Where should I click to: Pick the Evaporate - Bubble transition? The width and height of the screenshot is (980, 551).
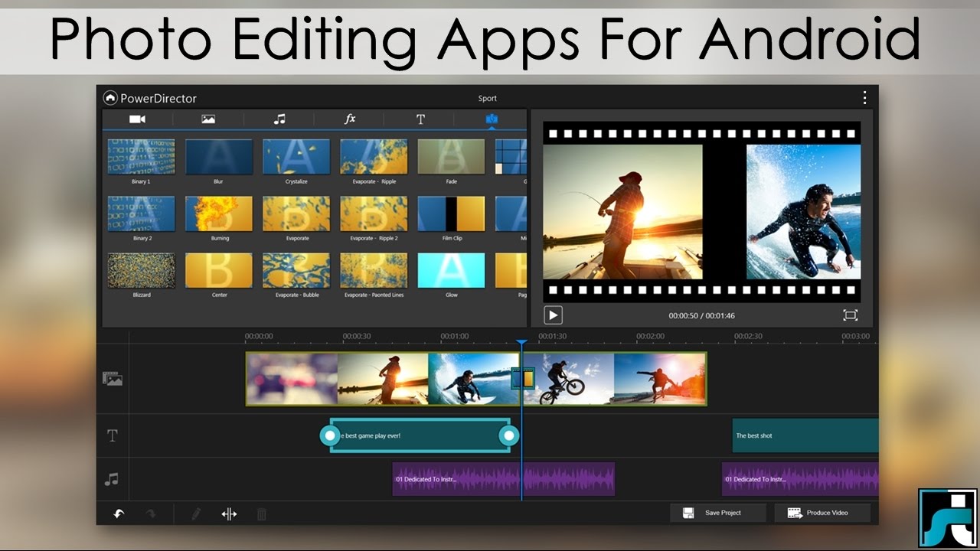click(x=296, y=271)
